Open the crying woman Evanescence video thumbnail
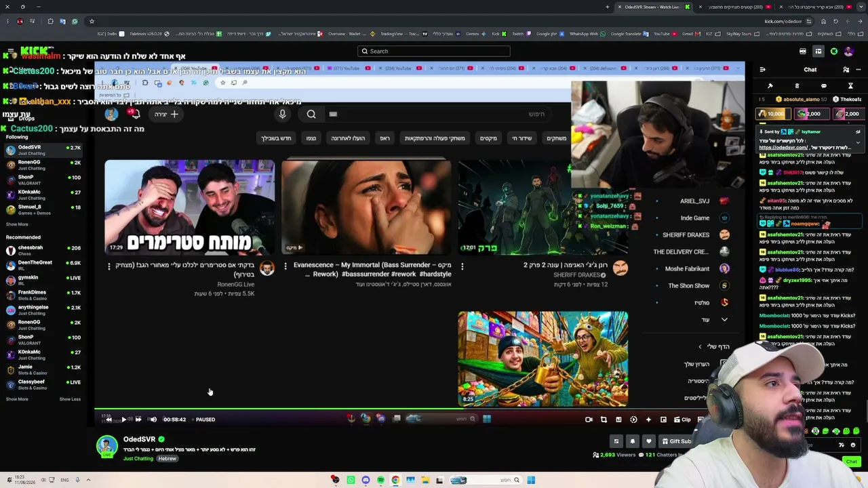Screen dimensions: 868x488 click(366, 207)
